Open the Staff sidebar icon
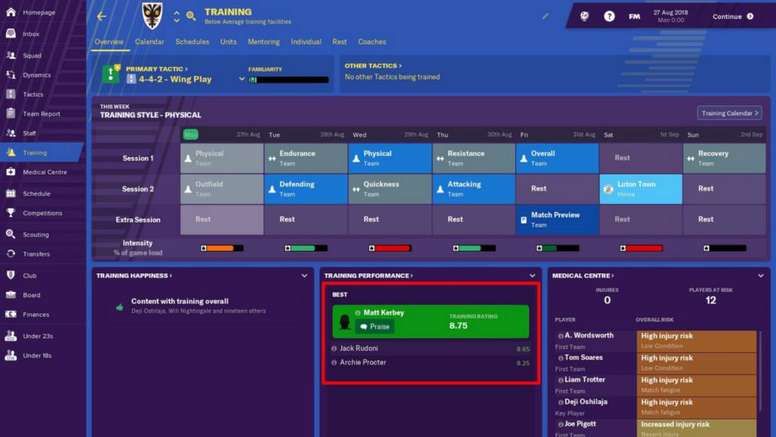 click(11, 133)
